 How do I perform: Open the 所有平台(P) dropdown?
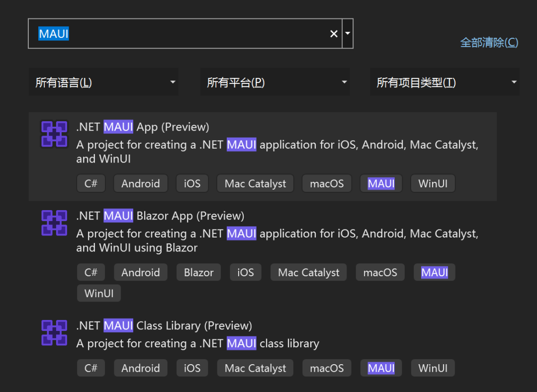click(x=275, y=82)
